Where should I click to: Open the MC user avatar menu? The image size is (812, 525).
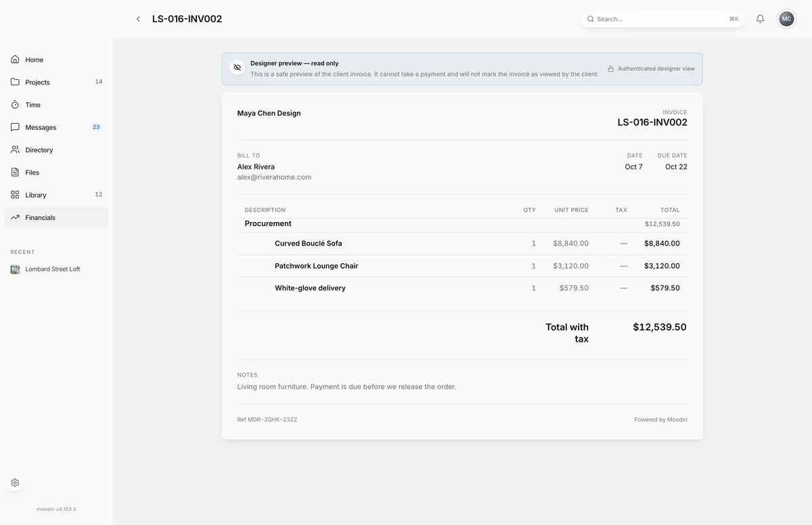(786, 19)
